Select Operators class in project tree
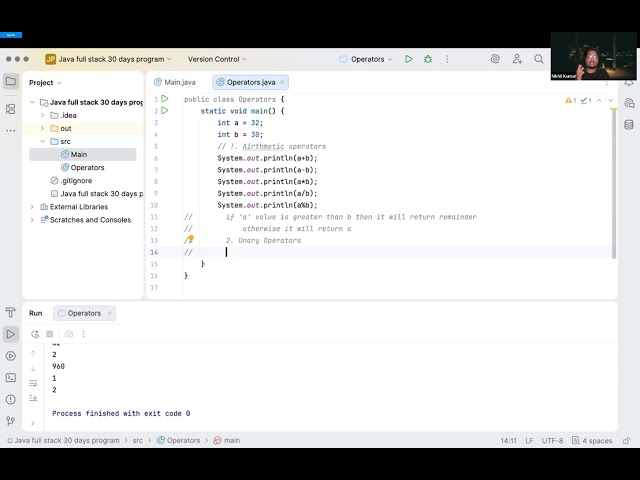Screen dimensions: 640x480 82,167
